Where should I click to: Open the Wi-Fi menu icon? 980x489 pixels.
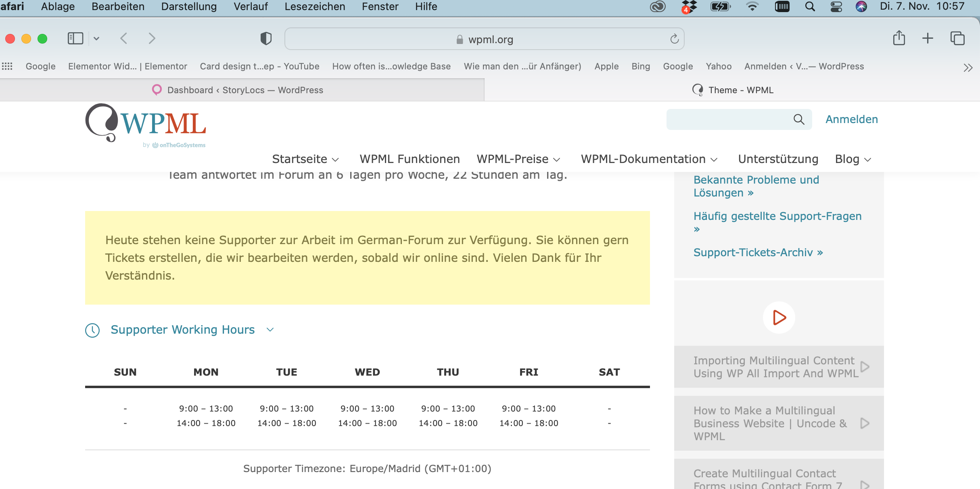click(x=752, y=6)
